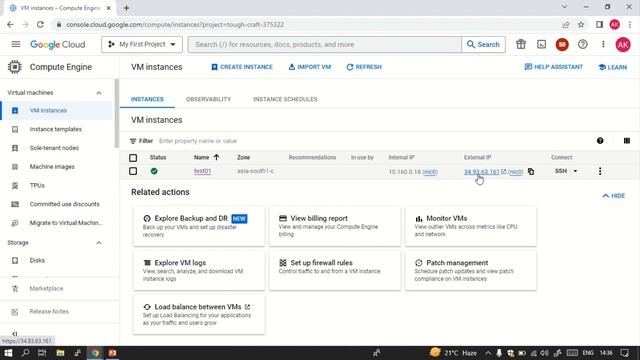Open the external IP 34.93.63.161 link
Screen dimensions: 640x360
[481, 172]
